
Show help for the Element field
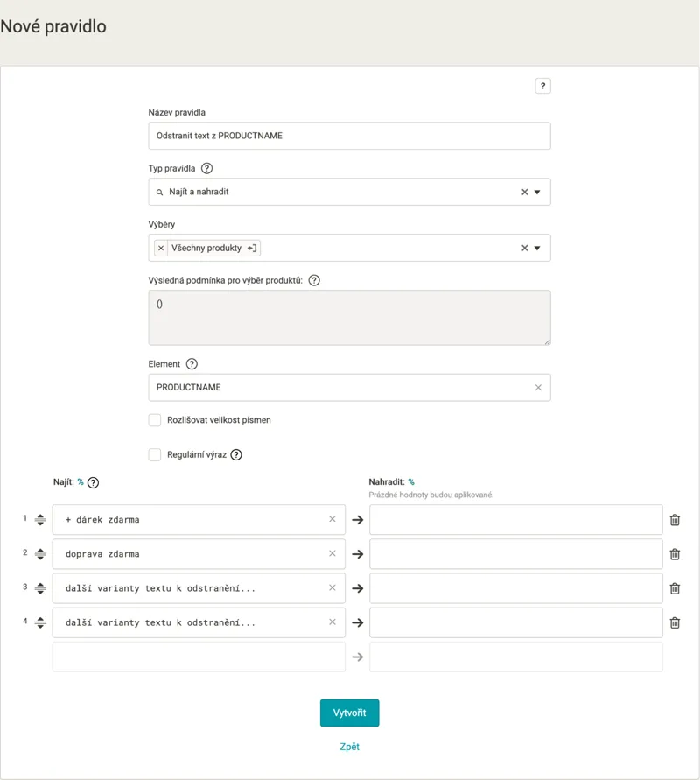point(192,364)
